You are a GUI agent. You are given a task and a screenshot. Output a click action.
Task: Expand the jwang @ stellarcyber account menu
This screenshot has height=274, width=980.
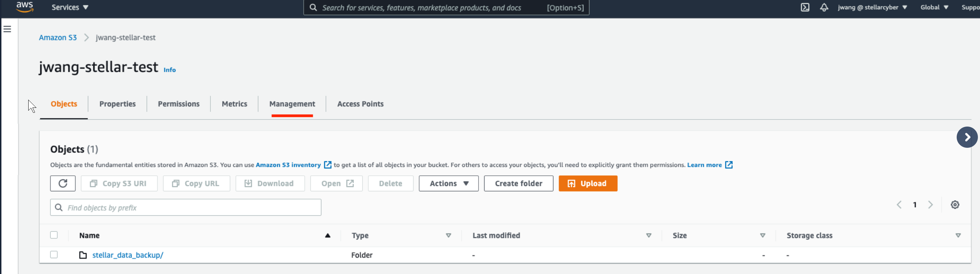872,8
